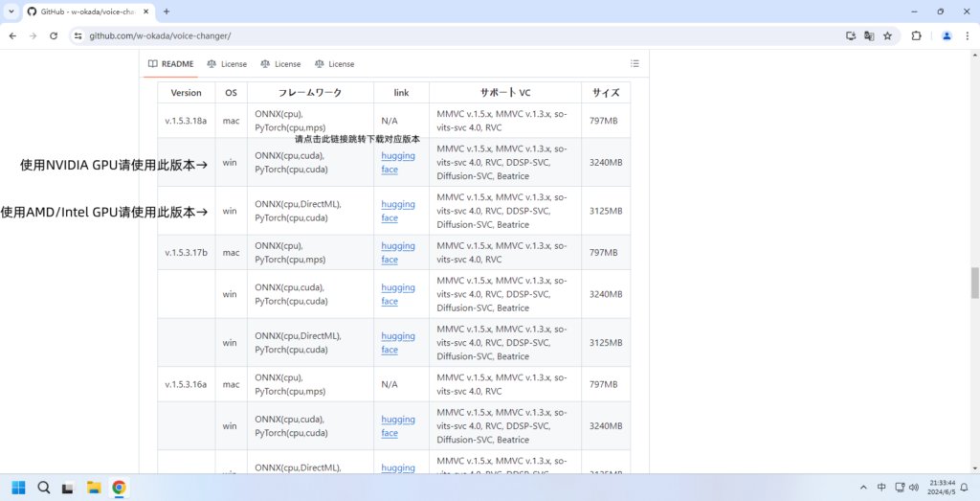The image size is (980, 501).
Task: Show hidden system tray icons
Action: point(864,488)
